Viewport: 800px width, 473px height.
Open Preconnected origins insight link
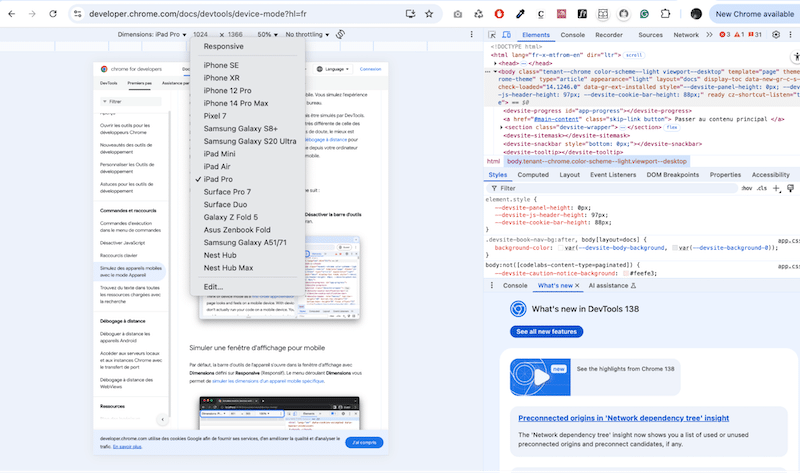pyautogui.click(x=623, y=418)
